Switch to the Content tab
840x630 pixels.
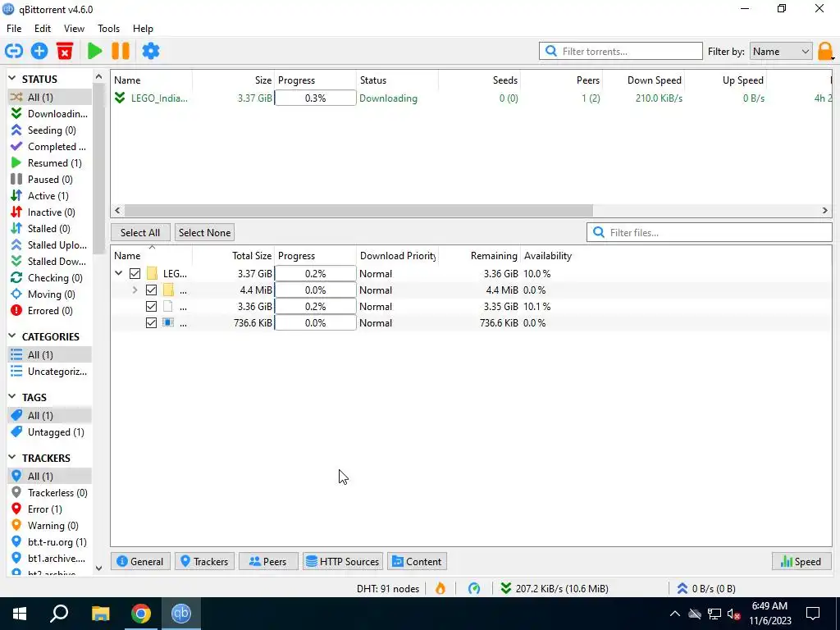417,561
